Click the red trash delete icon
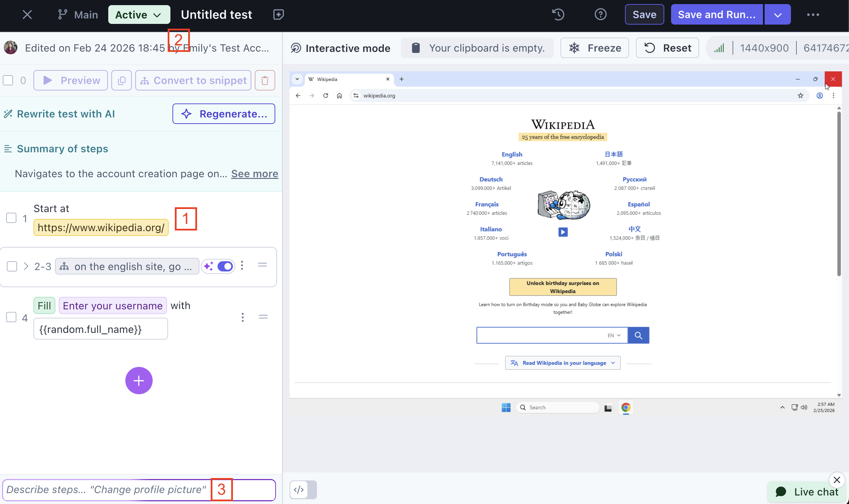Viewport: 849px width, 504px height. [265, 81]
